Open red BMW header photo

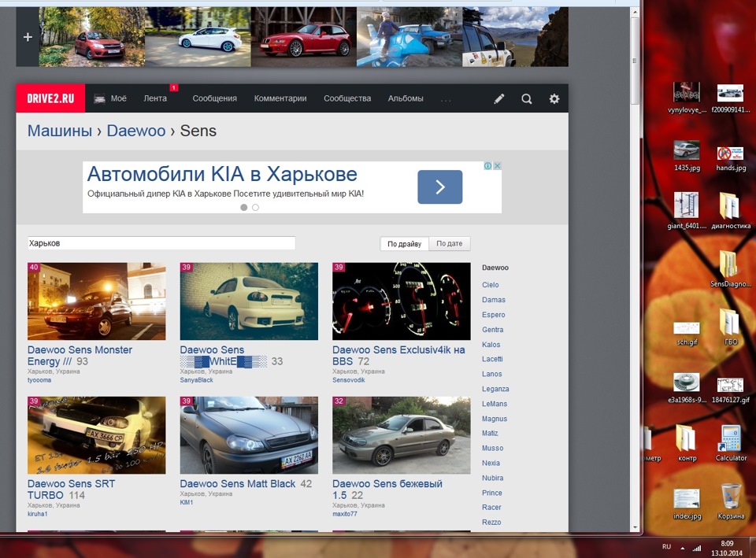click(x=304, y=37)
